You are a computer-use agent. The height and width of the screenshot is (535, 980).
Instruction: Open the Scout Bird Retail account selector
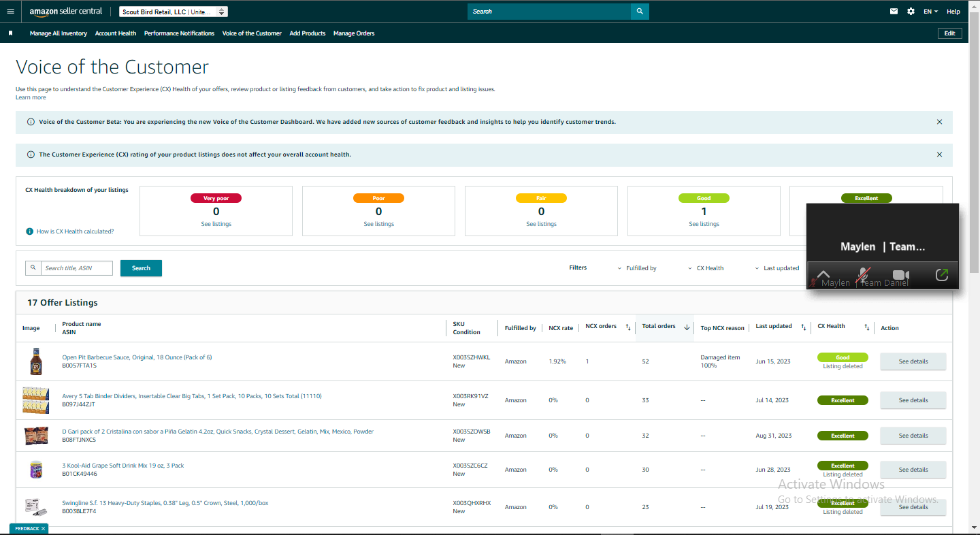click(x=174, y=12)
